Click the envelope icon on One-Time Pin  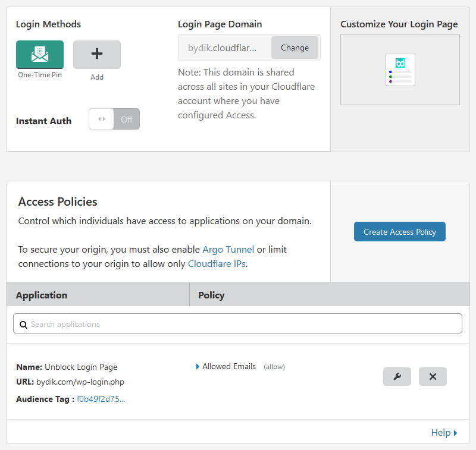pyautogui.click(x=39, y=53)
